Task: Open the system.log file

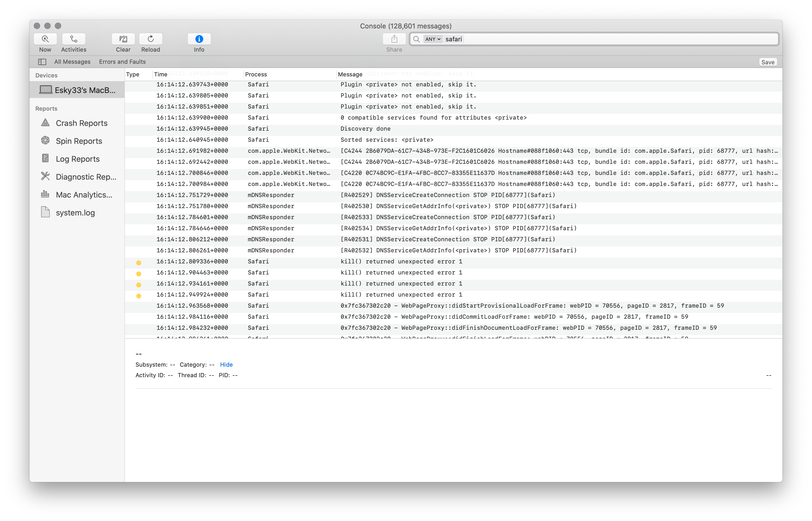Action: pyautogui.click(x=75, y=213)
